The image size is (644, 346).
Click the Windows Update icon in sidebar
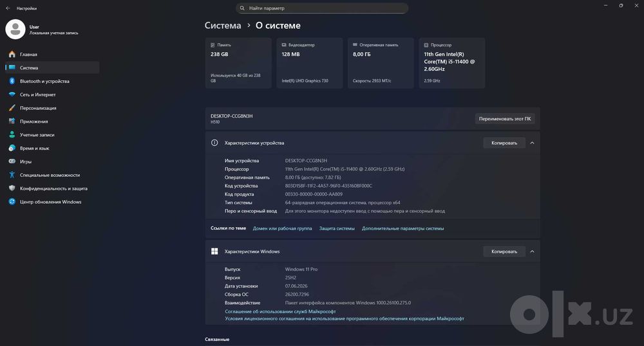click(12, 202)
